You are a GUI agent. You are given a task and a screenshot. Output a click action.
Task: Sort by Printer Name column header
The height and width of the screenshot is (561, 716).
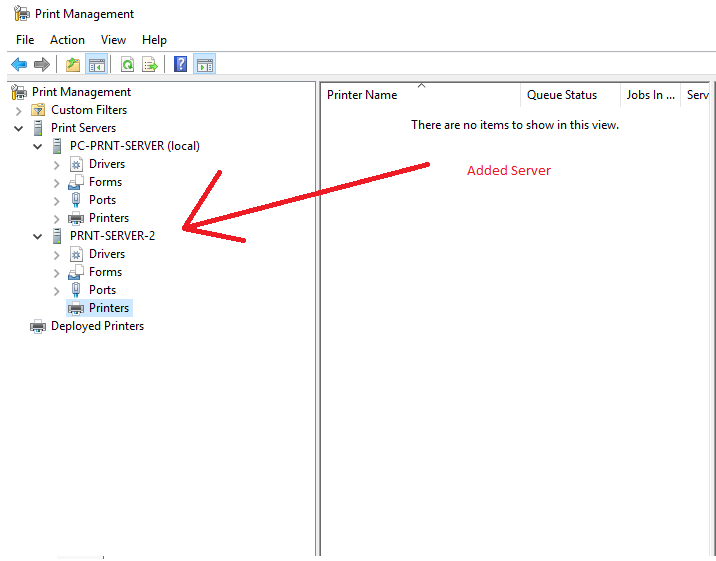point(421,95)
